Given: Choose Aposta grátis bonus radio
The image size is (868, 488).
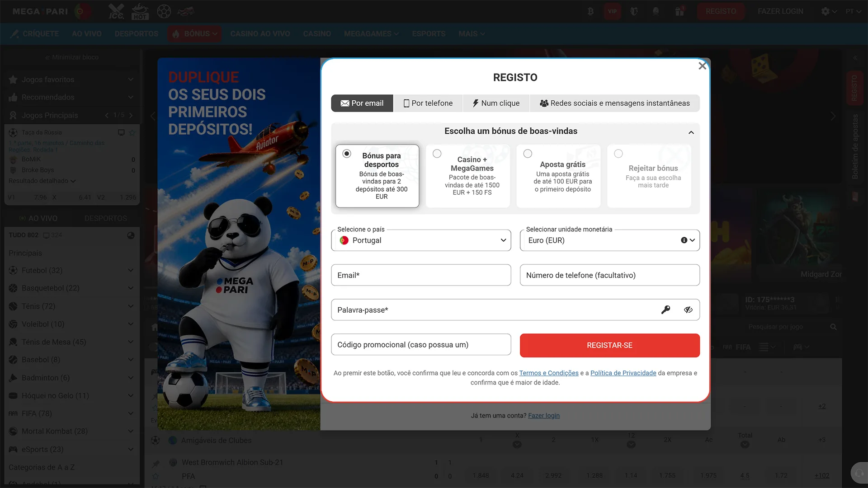Looking at the screenshot, I should point(528,154).
